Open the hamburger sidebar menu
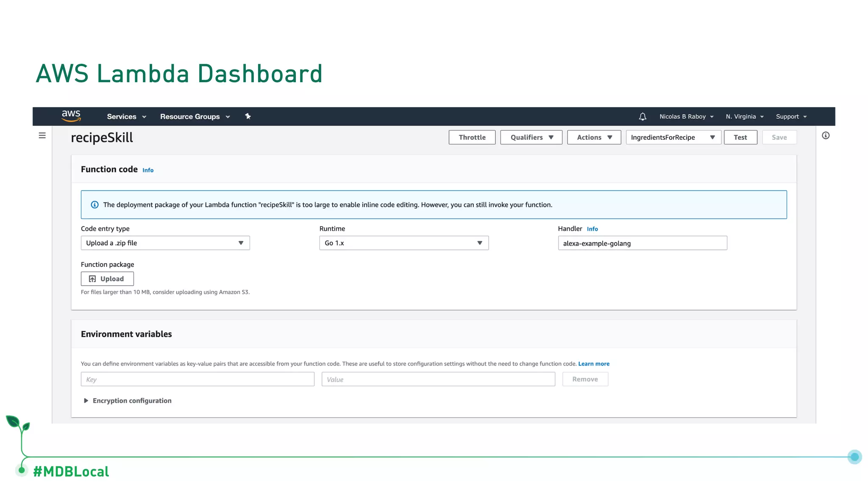 click(x=42, y=136)
